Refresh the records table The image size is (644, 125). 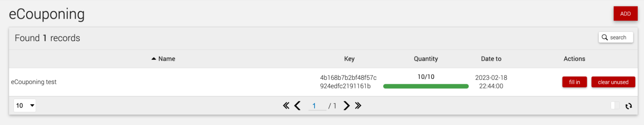[x=628, y=106]
